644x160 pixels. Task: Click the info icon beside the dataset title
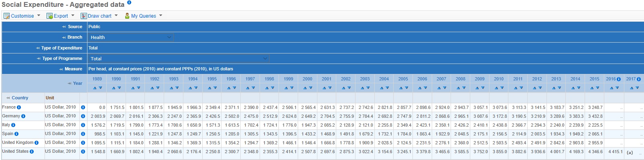click(x=129, y=2)
